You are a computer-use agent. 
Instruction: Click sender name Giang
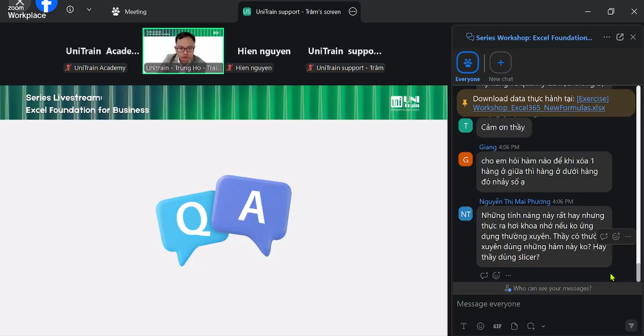point(488,147)
